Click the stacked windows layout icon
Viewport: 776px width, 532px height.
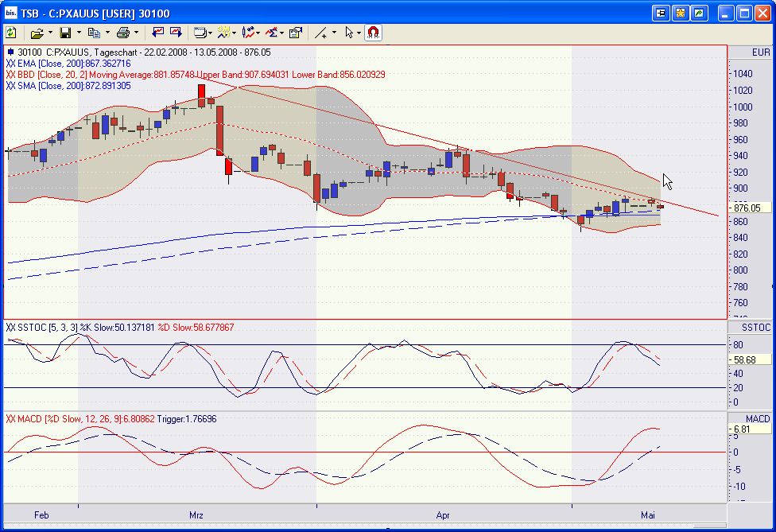click(200, 33)
